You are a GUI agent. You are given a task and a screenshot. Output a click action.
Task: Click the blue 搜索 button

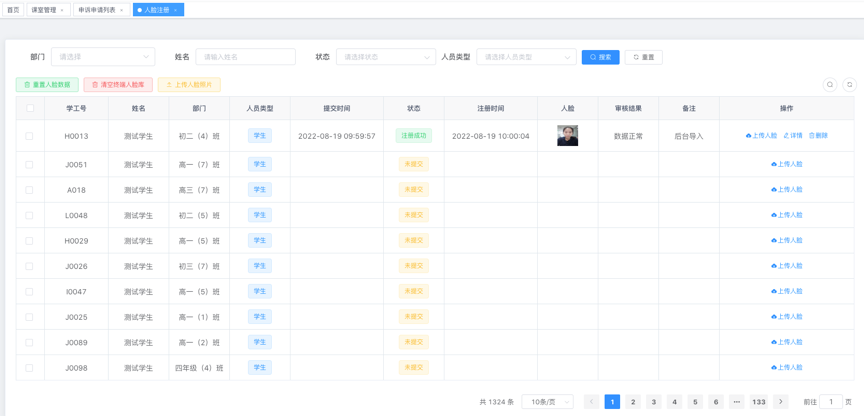click(x=600, y=57)
